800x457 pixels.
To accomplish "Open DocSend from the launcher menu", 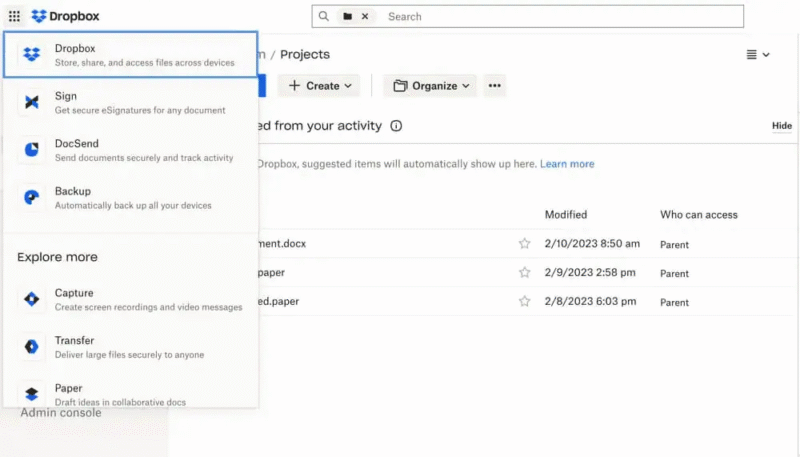I will pyautogui.click(x=131, y=150).
